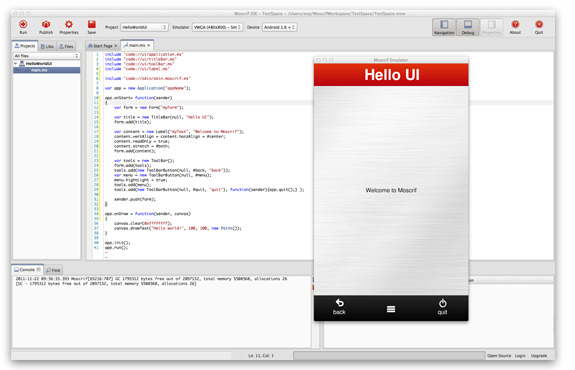Viewport: 575px width, 370px height.
Task: Switch to the Files tab
Action: 66,46
